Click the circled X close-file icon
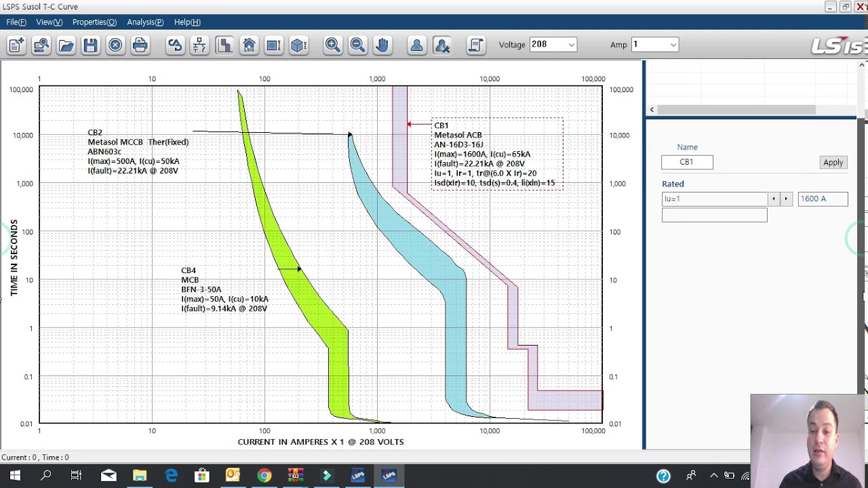 (115, 45)
